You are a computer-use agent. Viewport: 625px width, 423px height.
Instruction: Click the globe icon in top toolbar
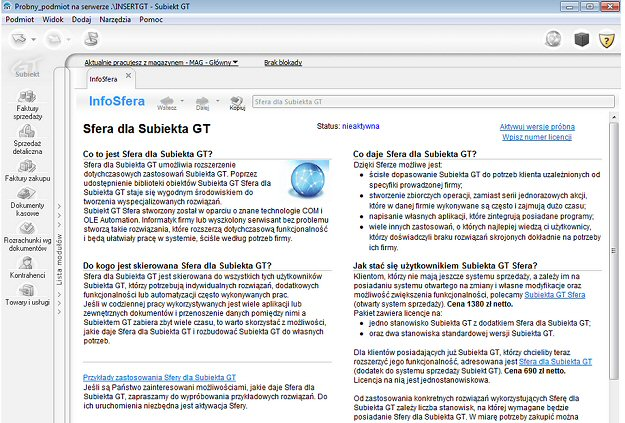pos(554,39)
